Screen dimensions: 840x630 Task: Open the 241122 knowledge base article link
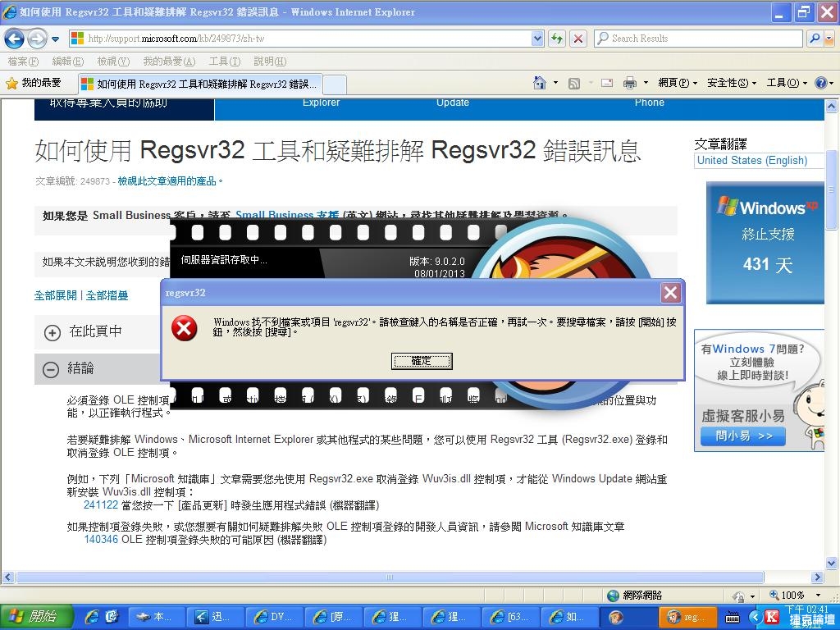101,505
